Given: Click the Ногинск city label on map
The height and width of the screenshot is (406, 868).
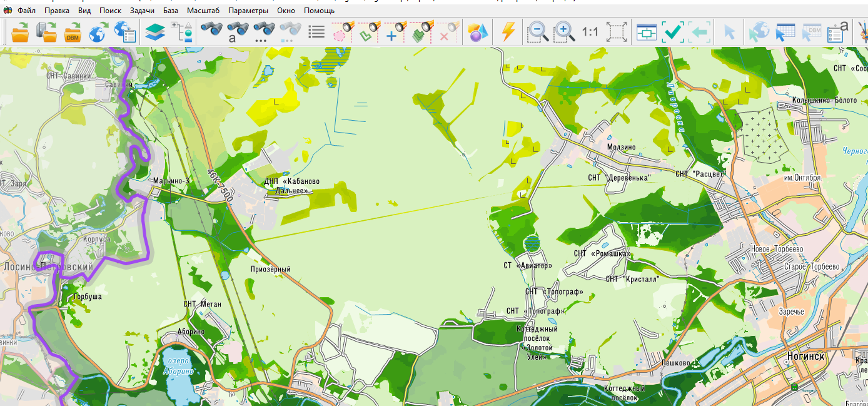Looking at the screenshot, I should 805,356.
